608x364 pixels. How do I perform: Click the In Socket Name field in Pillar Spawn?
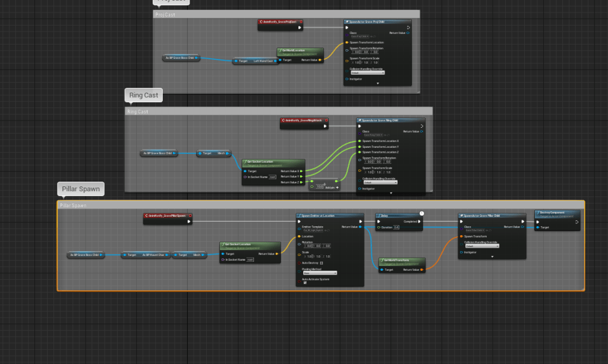(x=250, y=259)
